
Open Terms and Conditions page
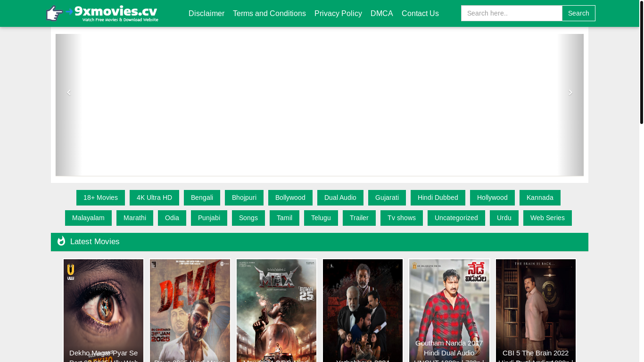[269, 13]
